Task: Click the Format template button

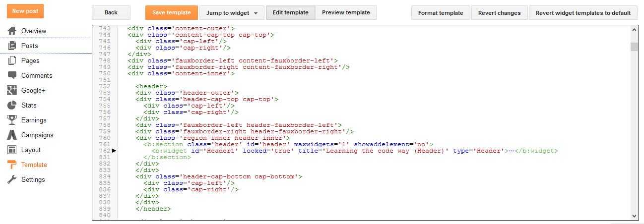Action: coord(441,13)
